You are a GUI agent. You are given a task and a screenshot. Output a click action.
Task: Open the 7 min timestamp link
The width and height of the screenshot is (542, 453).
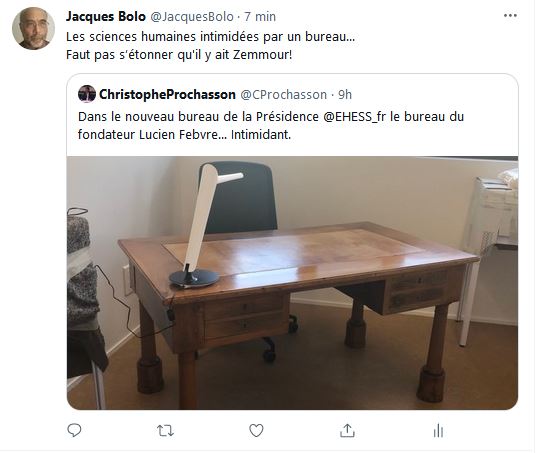click(x=260, y=17)
